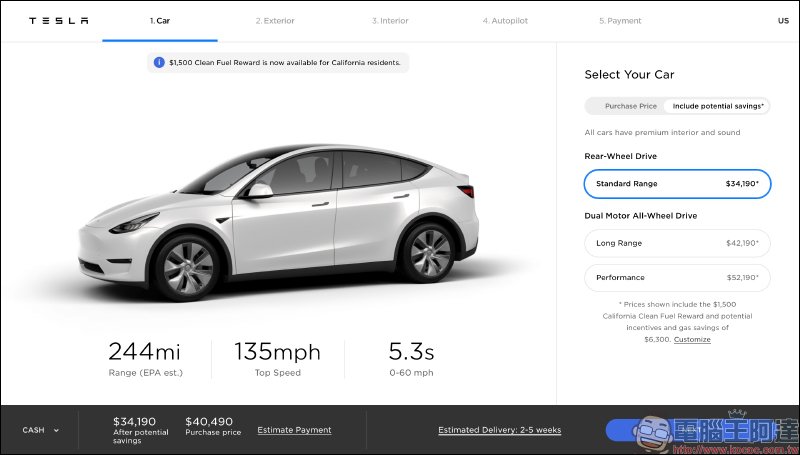Choose the Standard Range option
Image resolution: width=800 pixels, height=455 pixels.
[677, 184]
